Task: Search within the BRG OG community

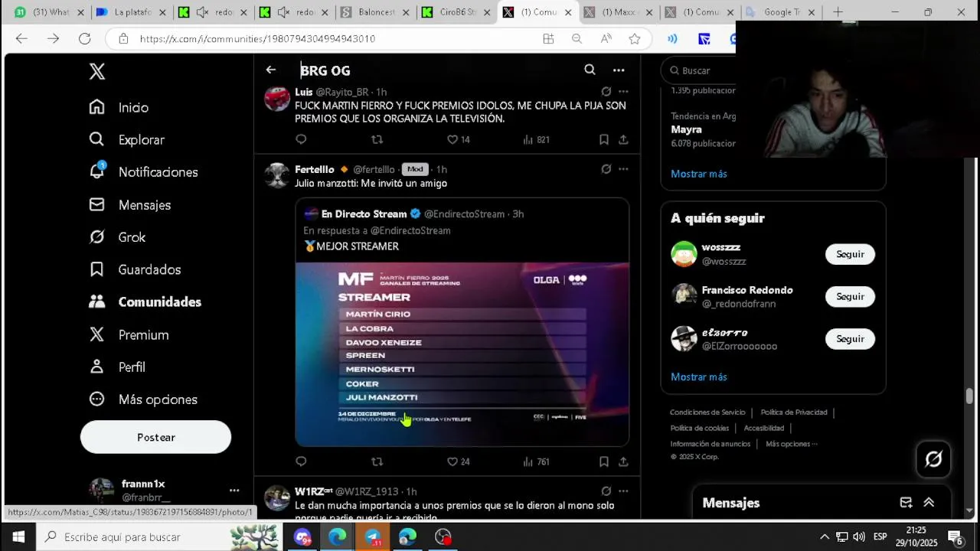Action: click(x=590, y=70)
